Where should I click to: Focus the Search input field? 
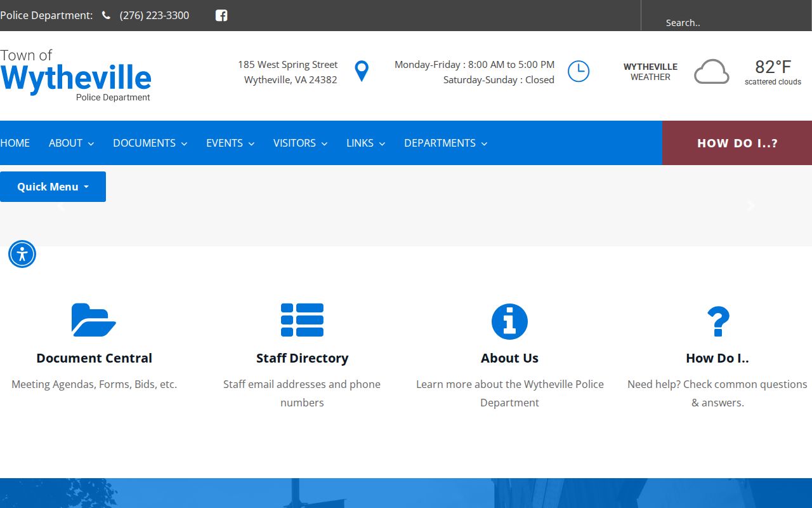[726, 22]
